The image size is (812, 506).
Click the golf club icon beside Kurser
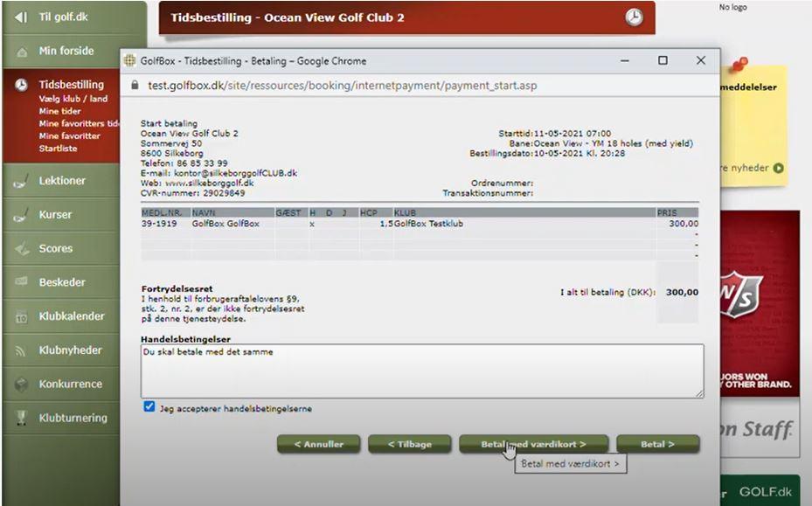point(21,216)
